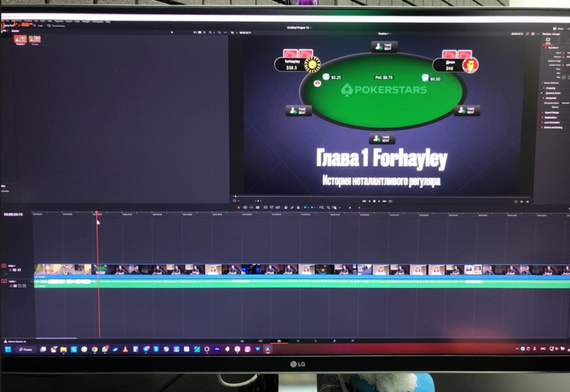The width and height of the screenshot is (570, 392).
Task: Click the Custom Zoom icon
Action: [334, 207]
